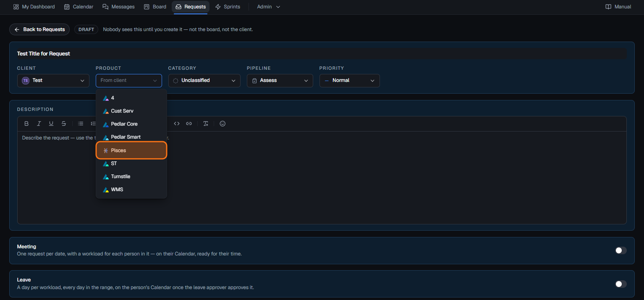Pick product 4 from the product list
Image resolution: width=644 pixels, height=300 pixels.
(131, 98)
